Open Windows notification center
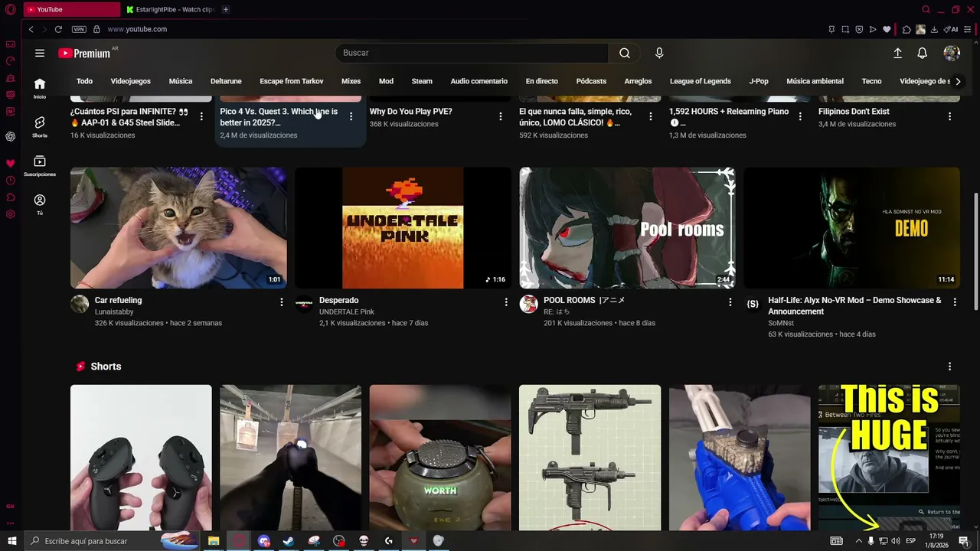 click(964, 541)
